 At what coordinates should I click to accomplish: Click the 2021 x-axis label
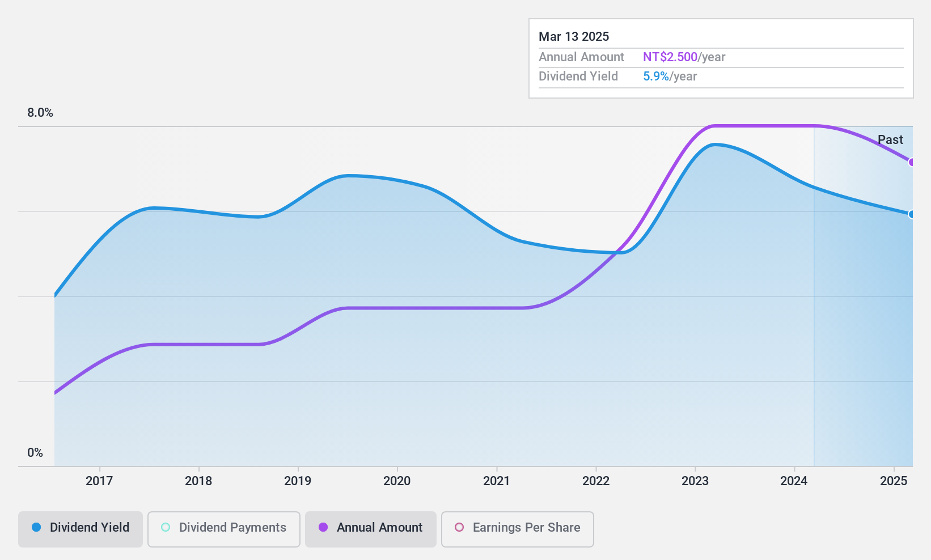point(497,481)
